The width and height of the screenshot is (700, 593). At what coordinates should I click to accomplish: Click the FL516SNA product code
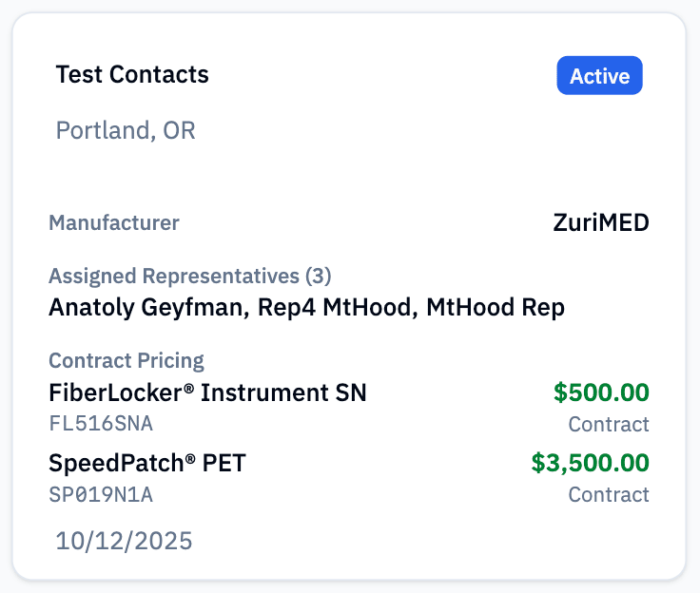(101, 424)
